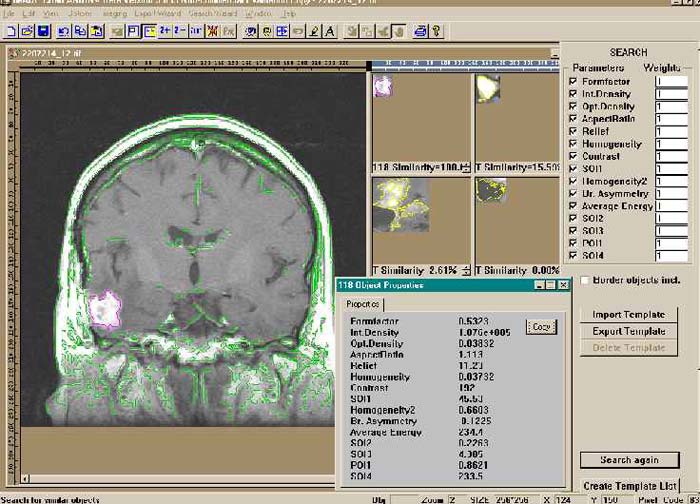Click the Int.Density value '1.076e+005'

(x=484, y=333)
